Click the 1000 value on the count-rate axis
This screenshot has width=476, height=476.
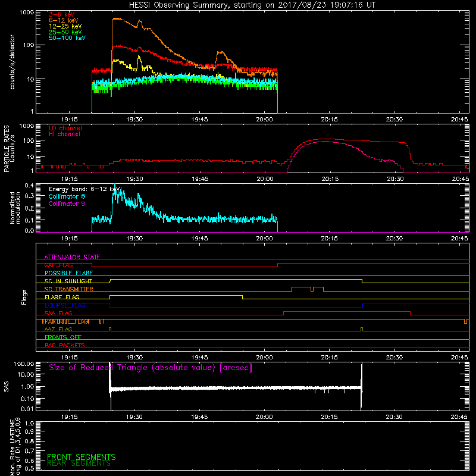(x=26, y=12)
